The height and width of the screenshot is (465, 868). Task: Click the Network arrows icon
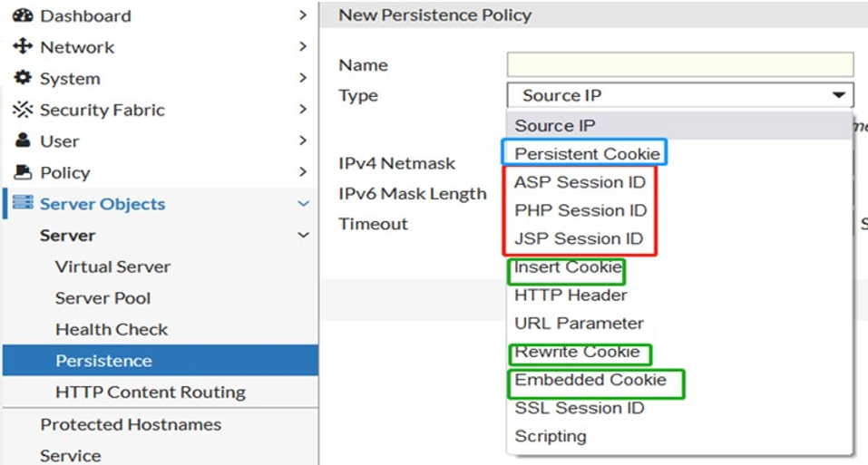[23, 46]
